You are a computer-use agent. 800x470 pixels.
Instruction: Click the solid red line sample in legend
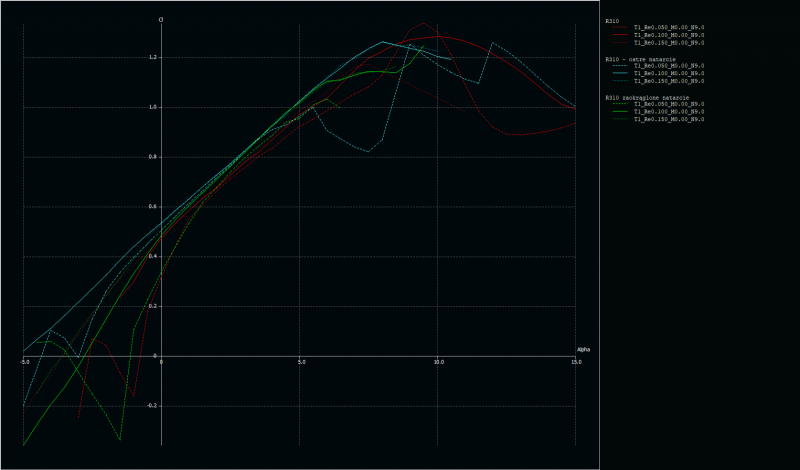(619, 35)
